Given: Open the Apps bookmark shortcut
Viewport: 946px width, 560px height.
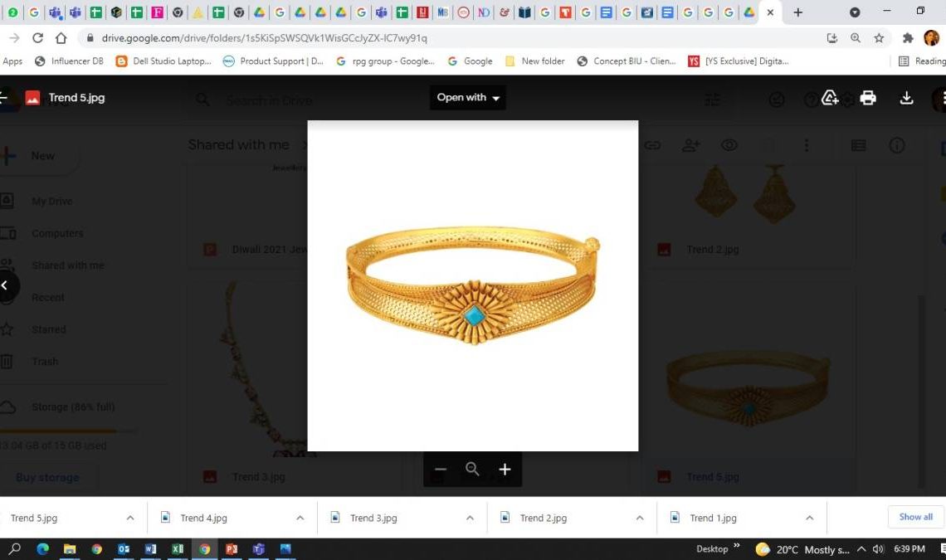Looking at the screenshot, I should (x=12, y=61).
